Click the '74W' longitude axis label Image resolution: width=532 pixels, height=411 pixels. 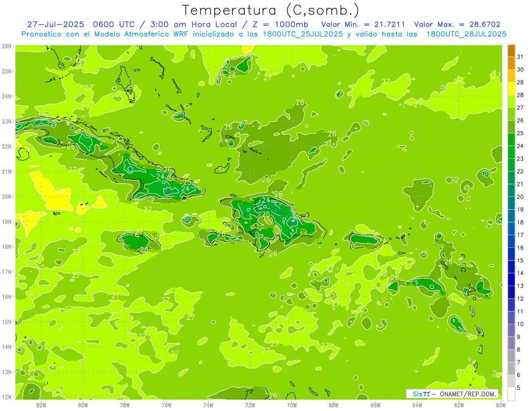pyautogui.click(x=208, y=405)
